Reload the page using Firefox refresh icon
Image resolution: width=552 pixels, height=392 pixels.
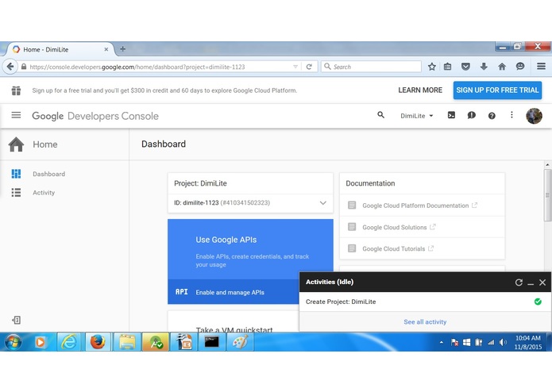(x=309, y=67)
